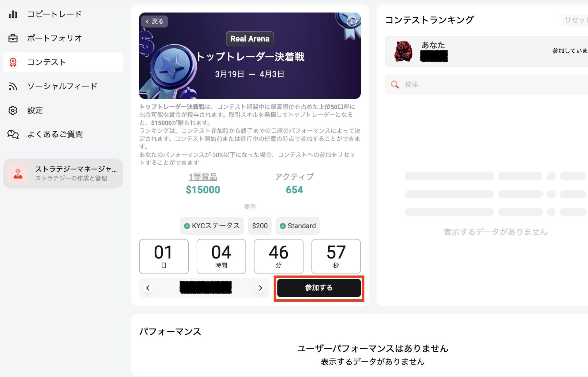Click the bear avatar in ranking
Screen dimensions: 588x377
click(x=403, y=51)
